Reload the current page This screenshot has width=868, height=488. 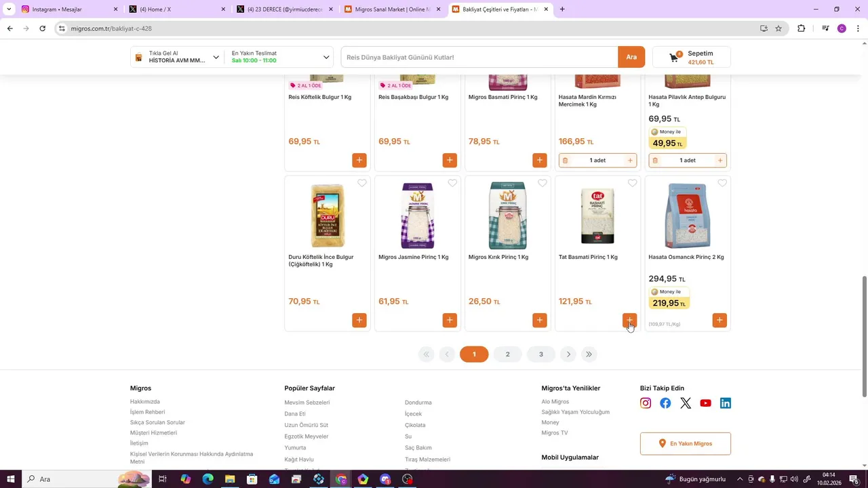(x=42, y=28)
